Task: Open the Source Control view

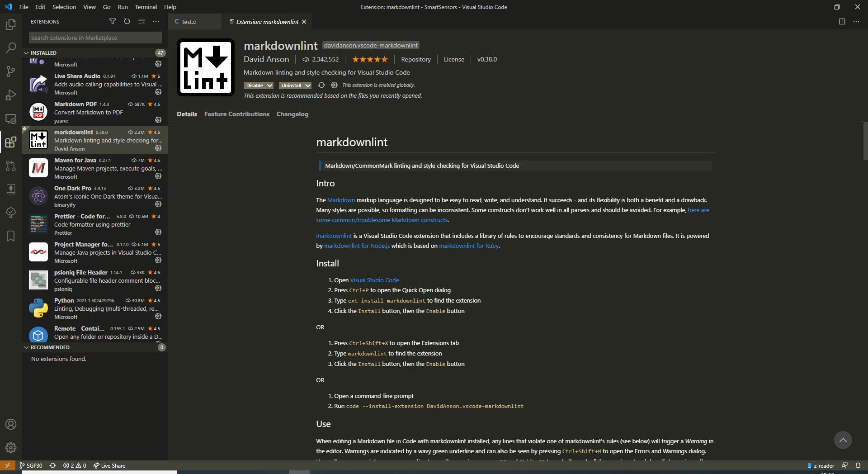Action: point(11,71)
